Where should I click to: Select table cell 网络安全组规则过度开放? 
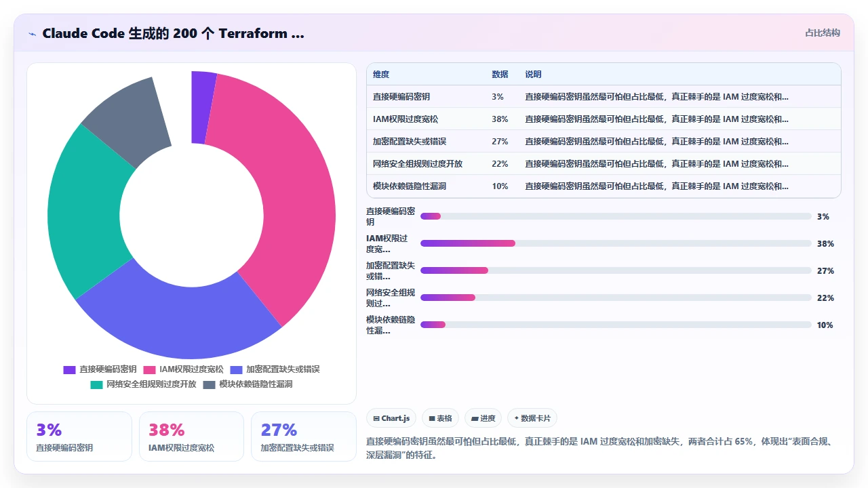click(418, 164)
